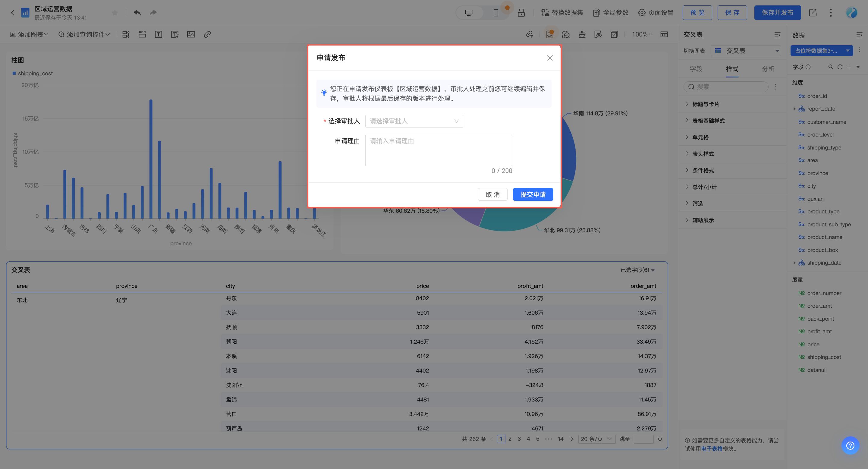This screenshot has width=868, height=469.
Task: Open the 选择审批人 dropdown
Action: 414,121
